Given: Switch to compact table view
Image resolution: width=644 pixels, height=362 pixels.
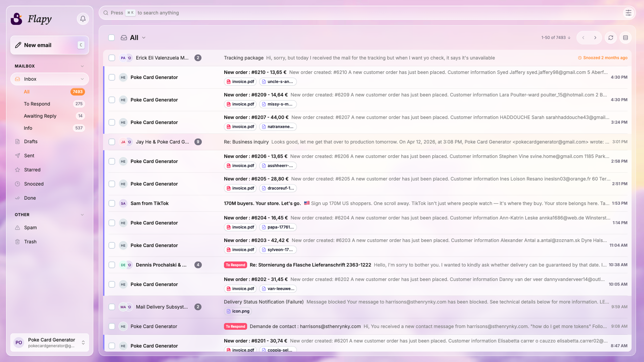Looking at the screenshot, I should pyautogui.click(x=625, y=38).
